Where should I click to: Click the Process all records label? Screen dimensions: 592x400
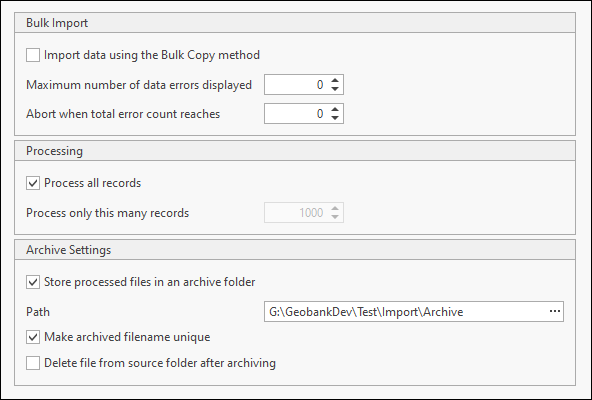click(x=92, y=183)
